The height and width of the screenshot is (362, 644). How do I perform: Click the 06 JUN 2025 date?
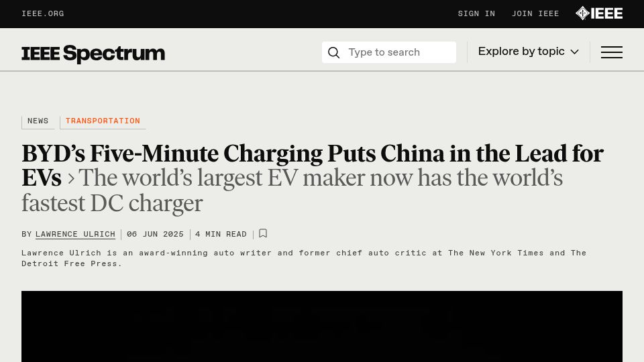tap(155, 235)
